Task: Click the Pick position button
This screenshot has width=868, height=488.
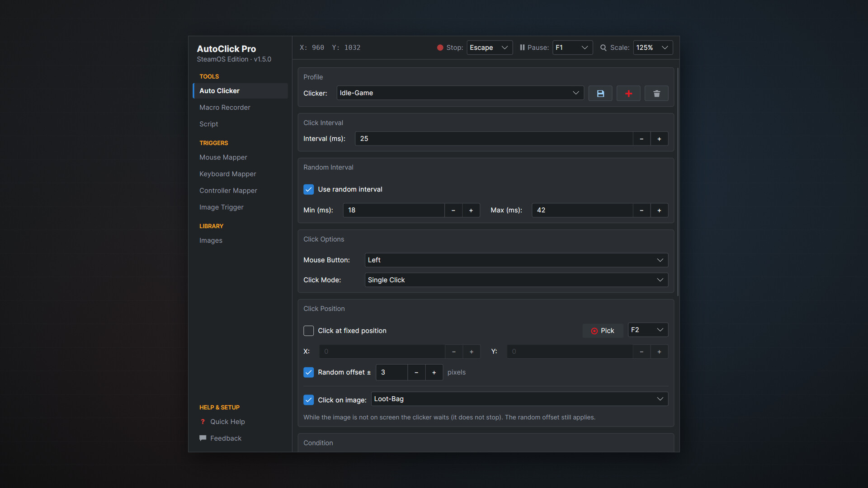Action: (603, 331)
